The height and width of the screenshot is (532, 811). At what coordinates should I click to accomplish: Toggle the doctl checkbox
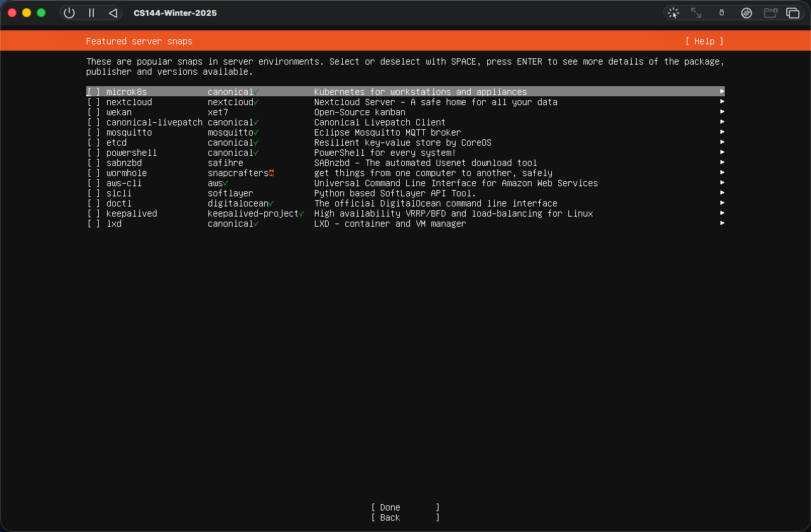[94, 203]
